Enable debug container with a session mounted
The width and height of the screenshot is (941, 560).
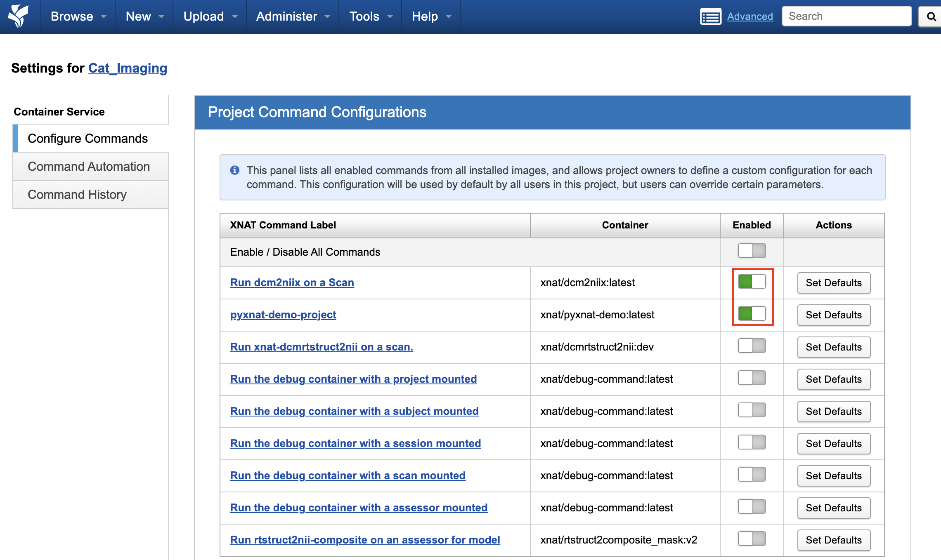(752, 442)
